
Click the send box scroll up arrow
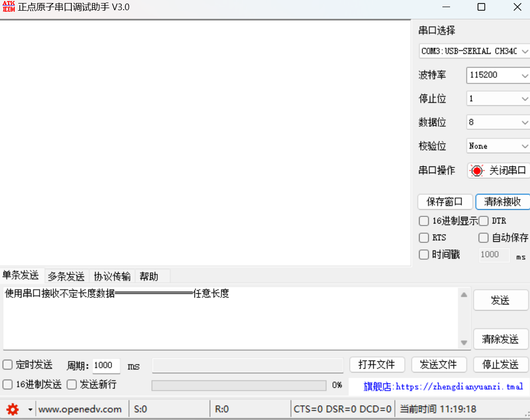tap(464, 295)
